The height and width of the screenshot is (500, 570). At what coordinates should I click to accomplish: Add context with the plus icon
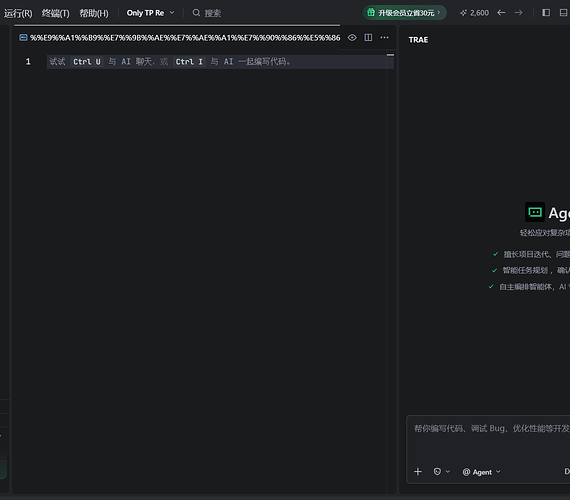[x=418, y=472]
